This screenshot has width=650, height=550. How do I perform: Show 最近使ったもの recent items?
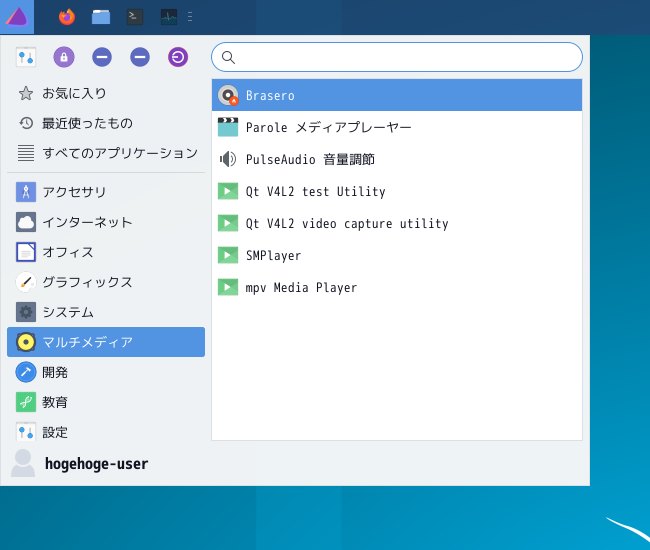[x=106, y=123]
